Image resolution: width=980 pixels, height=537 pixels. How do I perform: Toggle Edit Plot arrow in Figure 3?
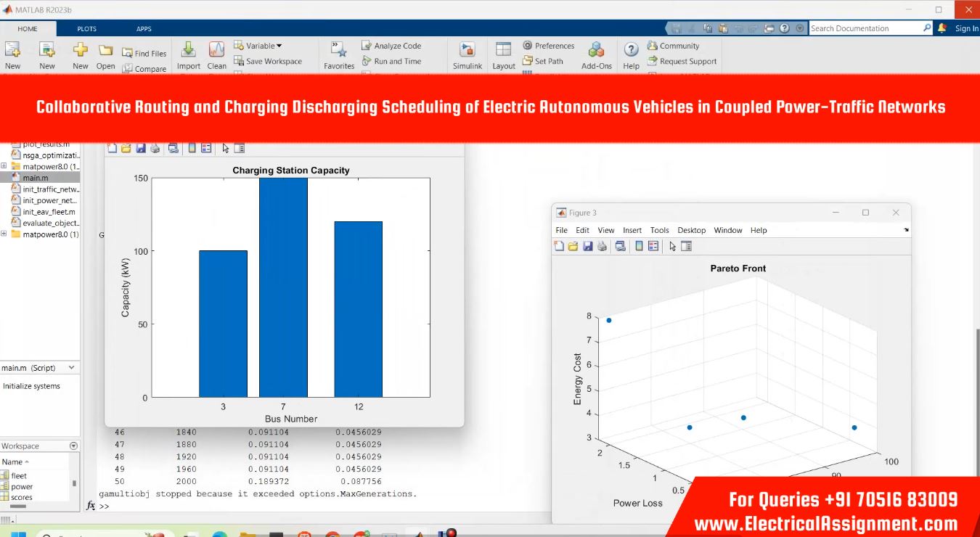pos(672,246)
